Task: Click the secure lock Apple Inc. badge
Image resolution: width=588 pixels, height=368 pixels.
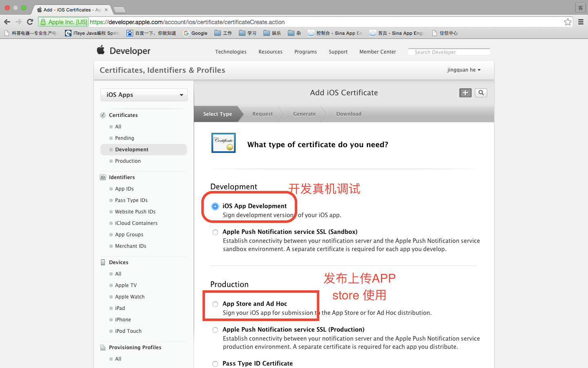Action: tap(64, 22)
